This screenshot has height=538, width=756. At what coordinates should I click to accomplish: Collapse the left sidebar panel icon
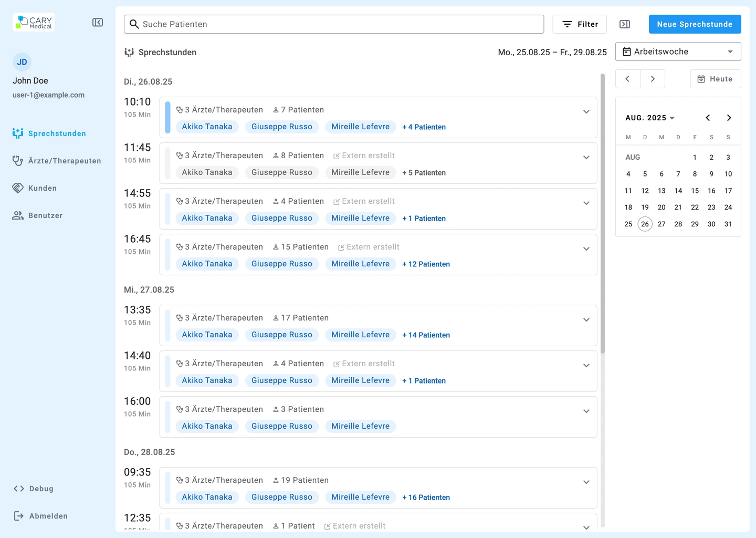tap(98, 23)
